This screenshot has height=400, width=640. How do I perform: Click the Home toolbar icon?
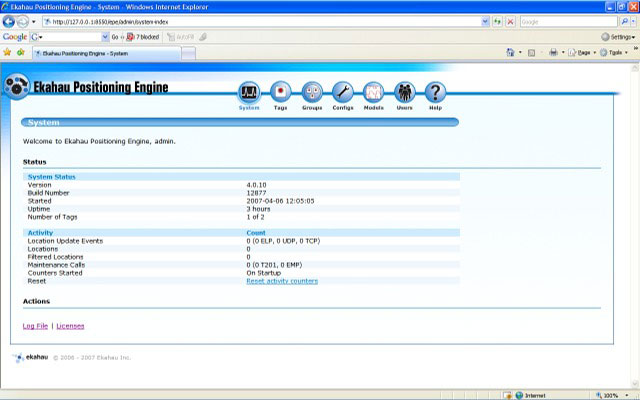[510, 52]
